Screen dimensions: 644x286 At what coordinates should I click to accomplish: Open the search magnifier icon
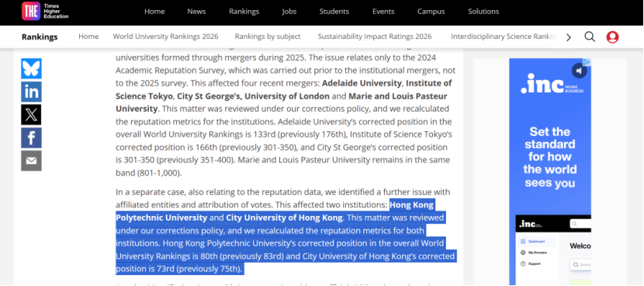pos(590,37)
